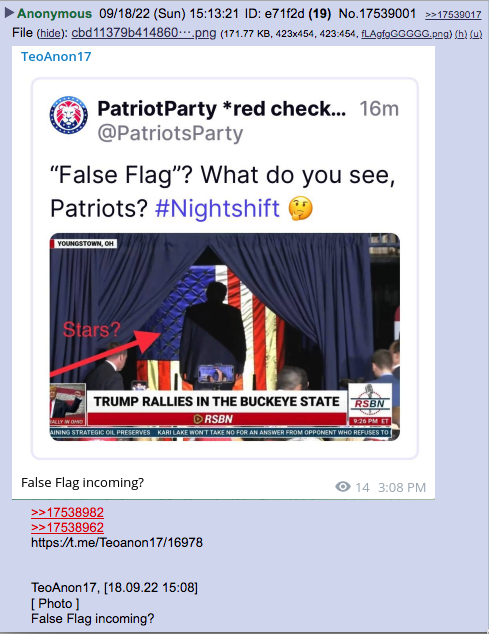
Task: Open the Trump rally image thumbnail
Action: pyautogui.click(x=225, y=337)
